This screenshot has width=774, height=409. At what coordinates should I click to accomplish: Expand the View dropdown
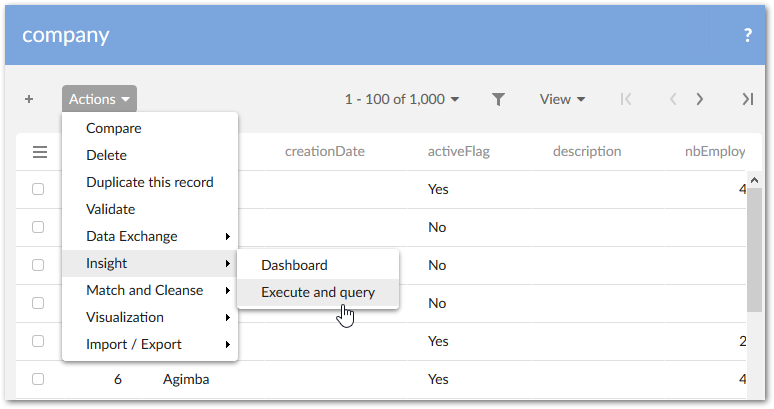[x=562, y=99]
